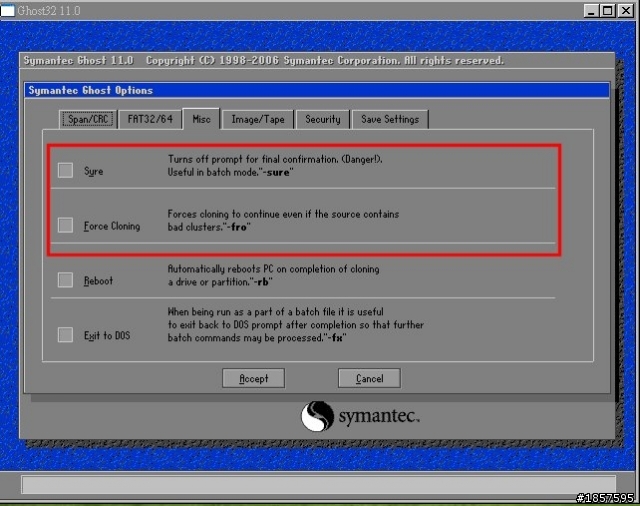Click the 'Reboot' label text
The image size is (640, 506).
point(98,281)
